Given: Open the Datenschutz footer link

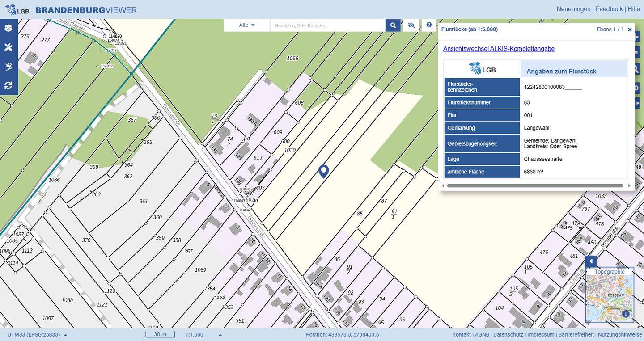Looking at the screenshot, I should click(x=508, y=335).
